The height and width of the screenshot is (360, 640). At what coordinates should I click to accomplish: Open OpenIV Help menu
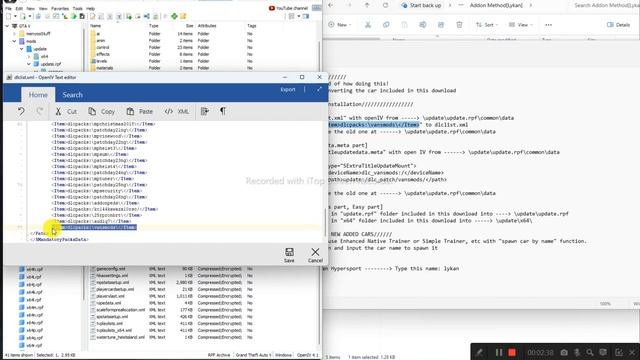coord(91,9)
